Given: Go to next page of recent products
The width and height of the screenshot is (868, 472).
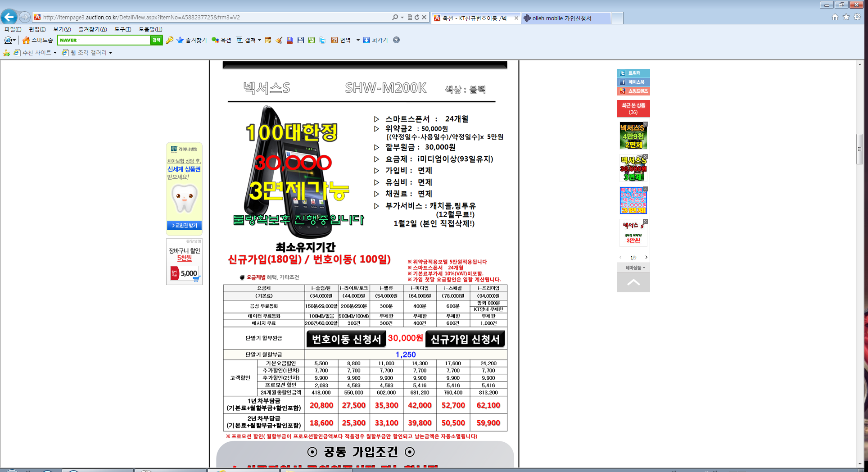Looking at the screenshot, I should [x=646, y=258].
